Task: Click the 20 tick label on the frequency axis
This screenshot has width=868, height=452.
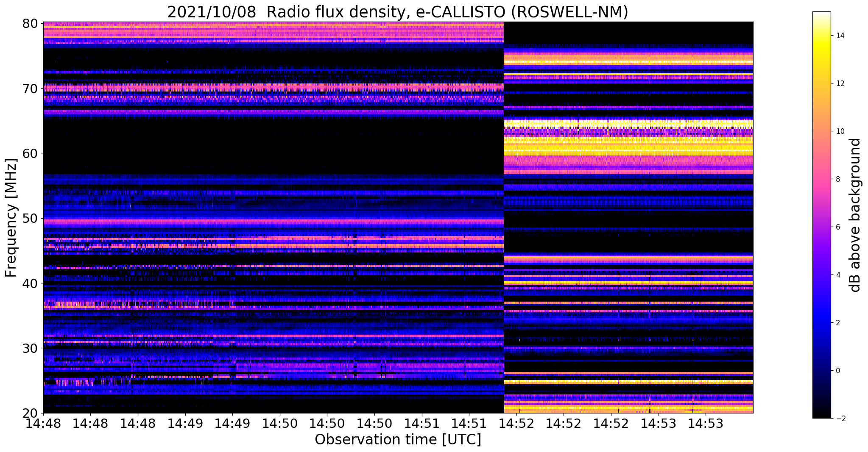Action: click(29, 413)
